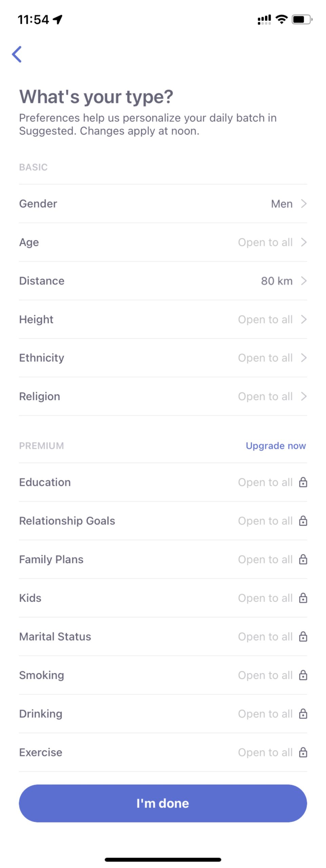Tap the back arrow icon
This screenshot has width=326, height=868.
[17, 54]
